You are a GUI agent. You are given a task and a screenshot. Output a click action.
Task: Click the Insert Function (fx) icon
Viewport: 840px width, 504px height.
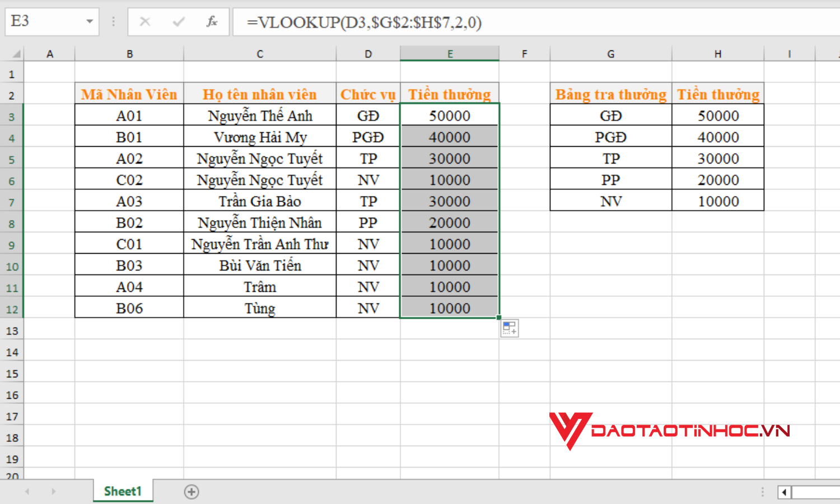pos(212,22)
